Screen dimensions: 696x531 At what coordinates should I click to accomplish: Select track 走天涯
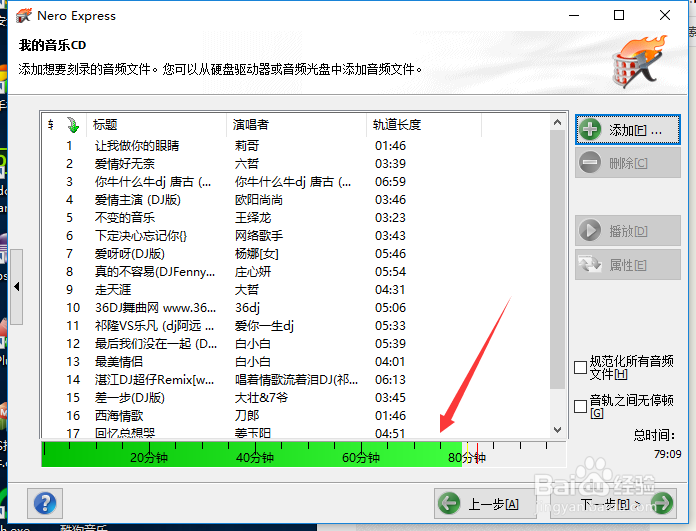[113, 289]
